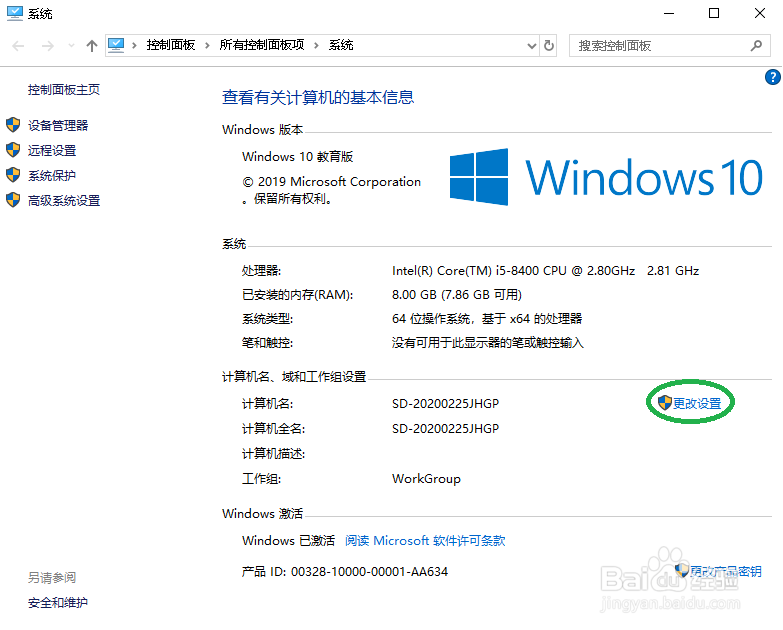Viewport: 783px width, 630px height.
Task: Click shield icon next to 更改设置
Action: tap(665, 402)
